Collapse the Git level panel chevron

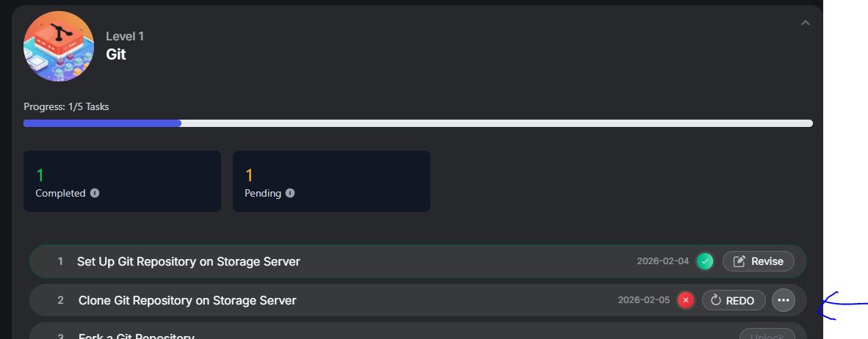click(x=806, y=23)
